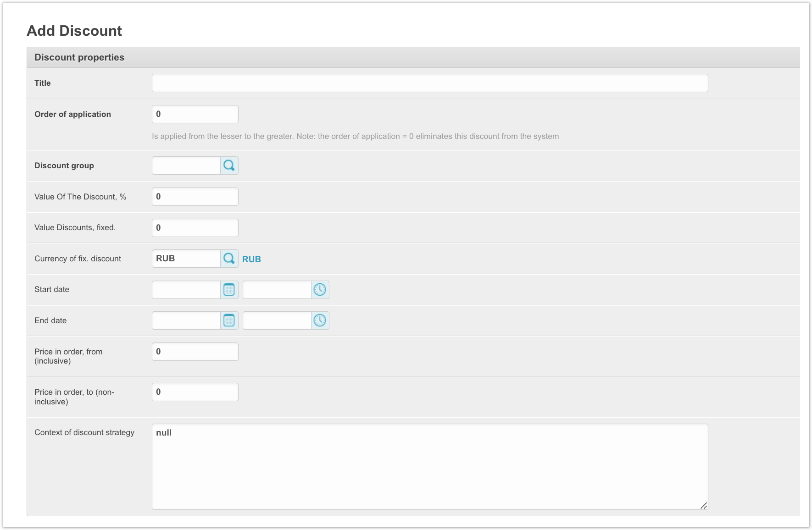Click the blue RUB currency link
The width and height of the screenshot is (812, 530).
pos(251,259)
